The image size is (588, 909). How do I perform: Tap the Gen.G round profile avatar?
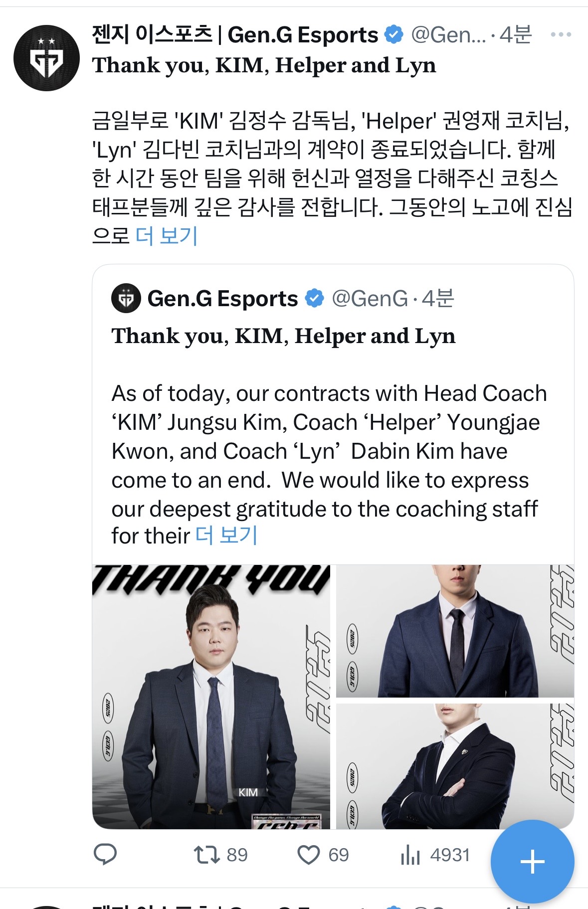pyautogui.click(x=46, y=58)
